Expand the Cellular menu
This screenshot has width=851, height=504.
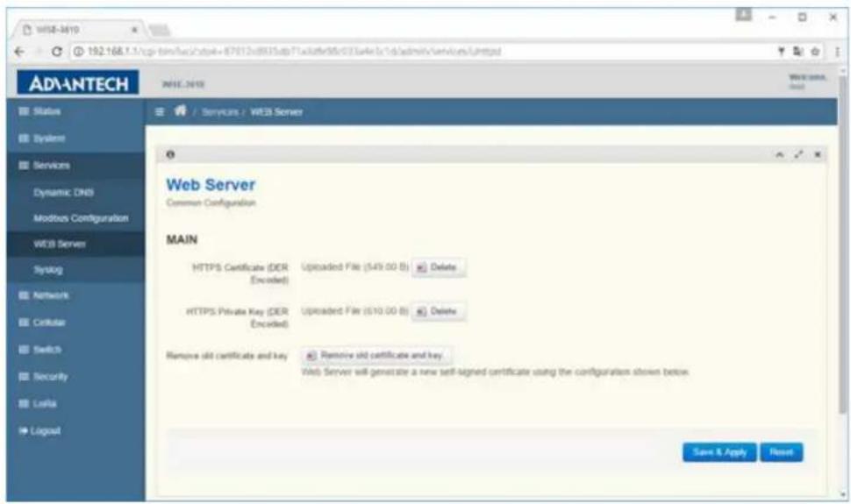(x=75, y=323)
